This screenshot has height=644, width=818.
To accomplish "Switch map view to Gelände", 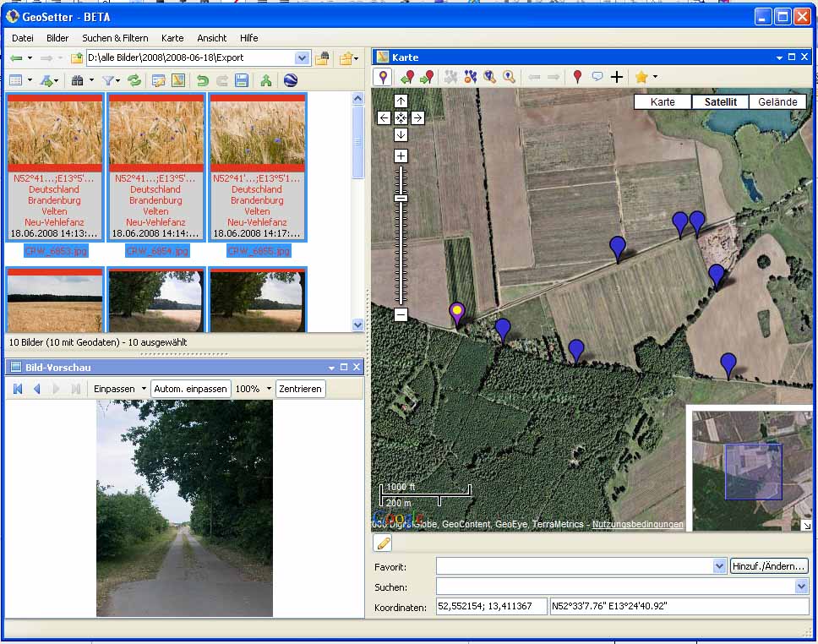I will pos(778,101).
